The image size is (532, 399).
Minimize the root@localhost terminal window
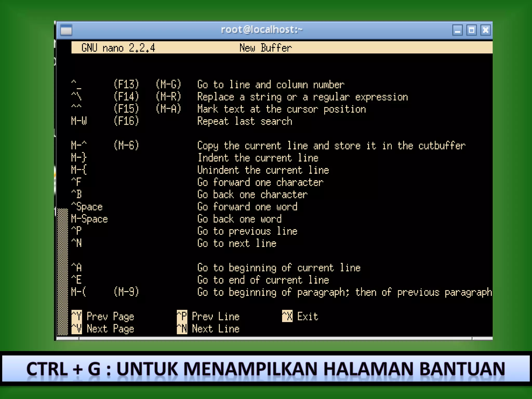pos(457,31)
